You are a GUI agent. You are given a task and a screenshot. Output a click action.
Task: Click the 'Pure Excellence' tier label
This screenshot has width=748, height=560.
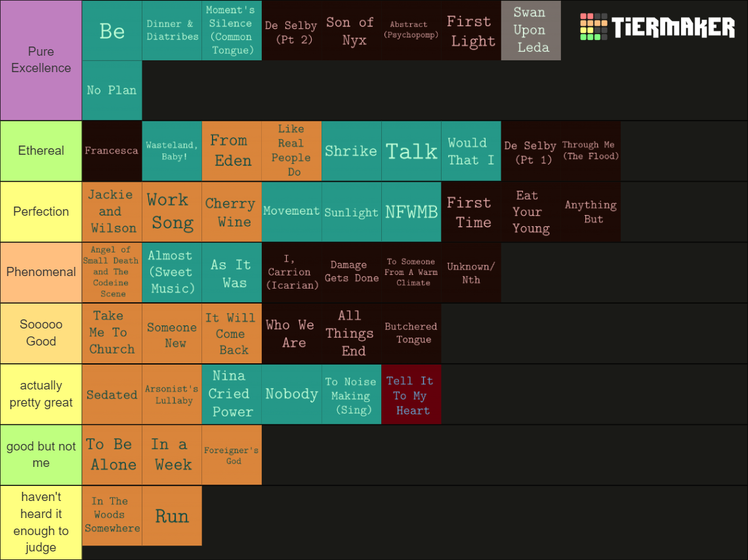click(41, 60)
